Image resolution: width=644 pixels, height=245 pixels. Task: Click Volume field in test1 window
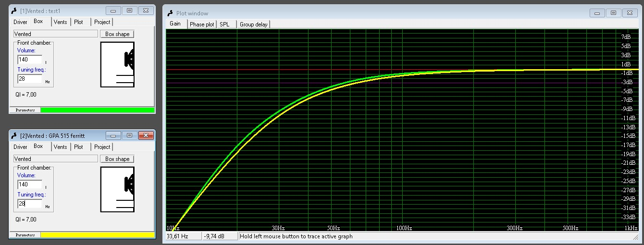tap(30, 60)
